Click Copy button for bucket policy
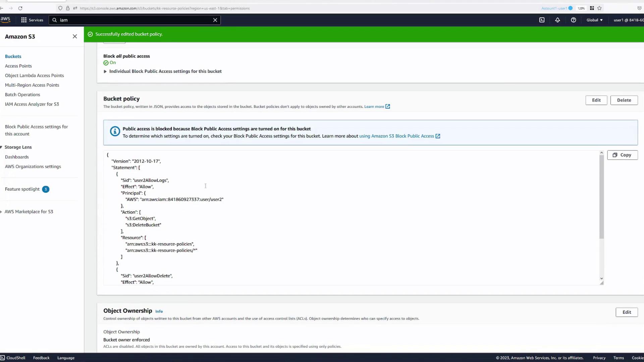644x362 pixels. 622,155
